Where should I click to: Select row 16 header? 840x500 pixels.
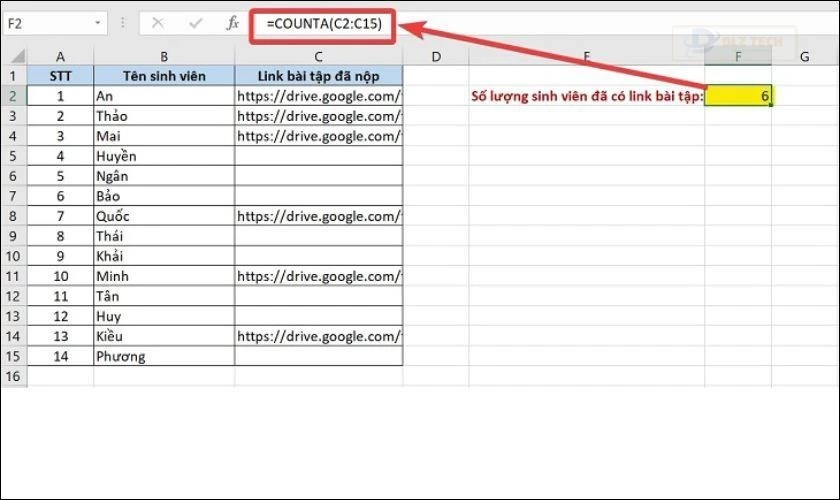[13, 376]
